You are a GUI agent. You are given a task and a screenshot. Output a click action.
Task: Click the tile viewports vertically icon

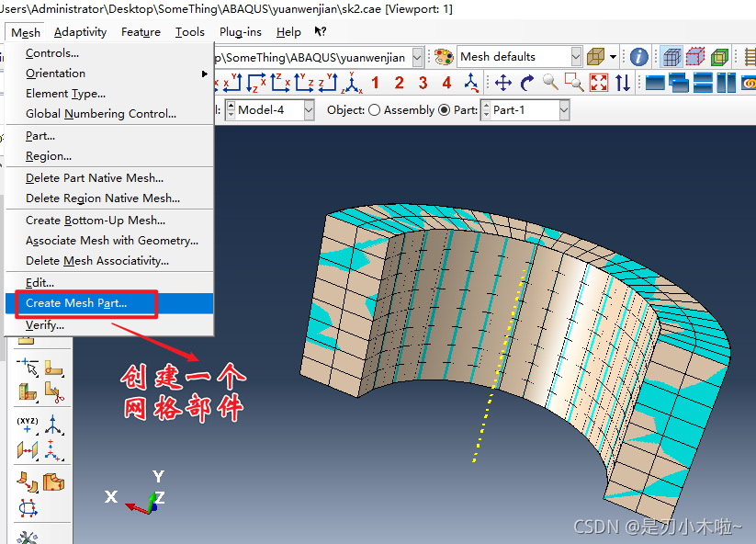point(726,83)
